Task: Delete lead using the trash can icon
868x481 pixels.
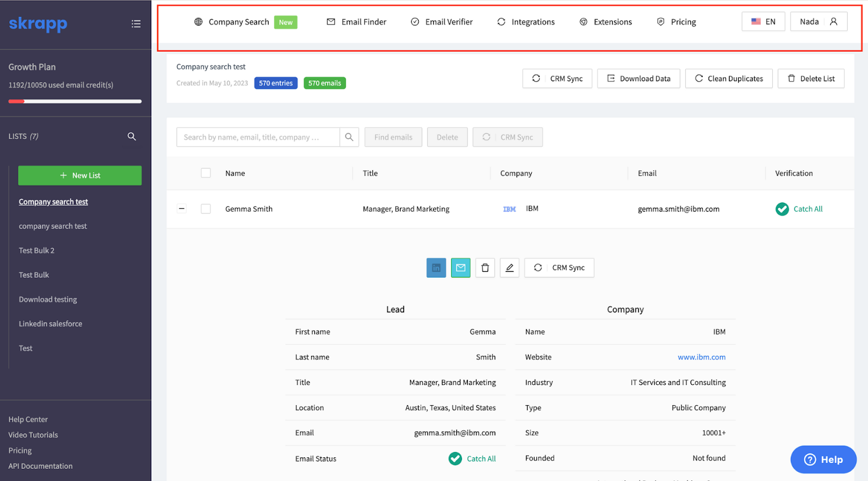Action: click(485, 268)
